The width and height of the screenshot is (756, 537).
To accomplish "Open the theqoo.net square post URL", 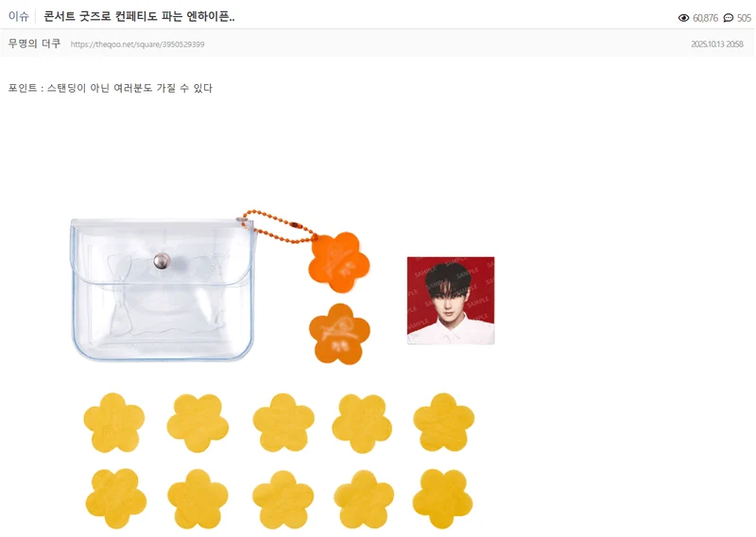I will 137,44.
